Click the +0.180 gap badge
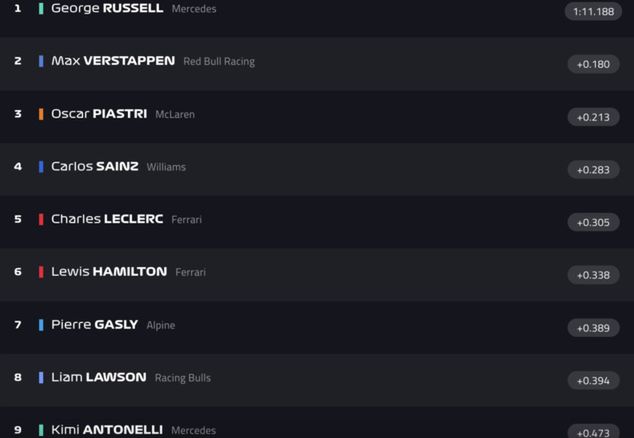The width and height of the screenshot is (634, 438). pyautogui.click(x=593, y=64)
